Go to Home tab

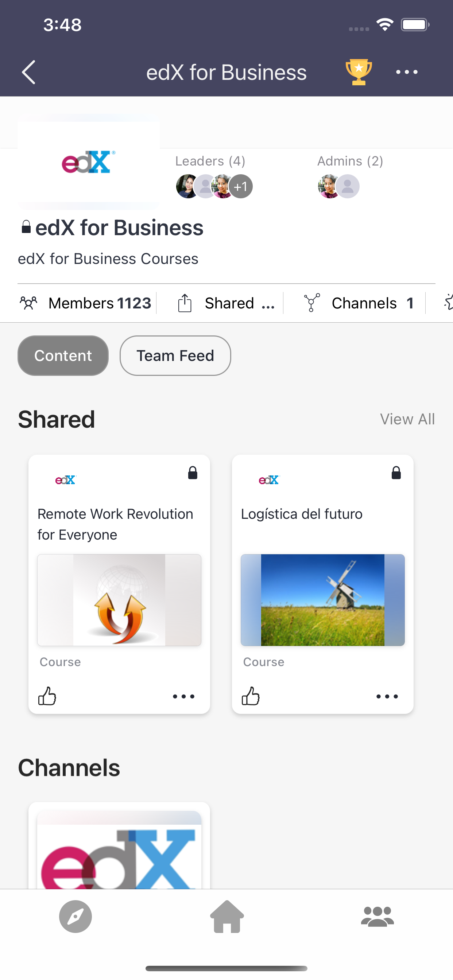(227, 917)
